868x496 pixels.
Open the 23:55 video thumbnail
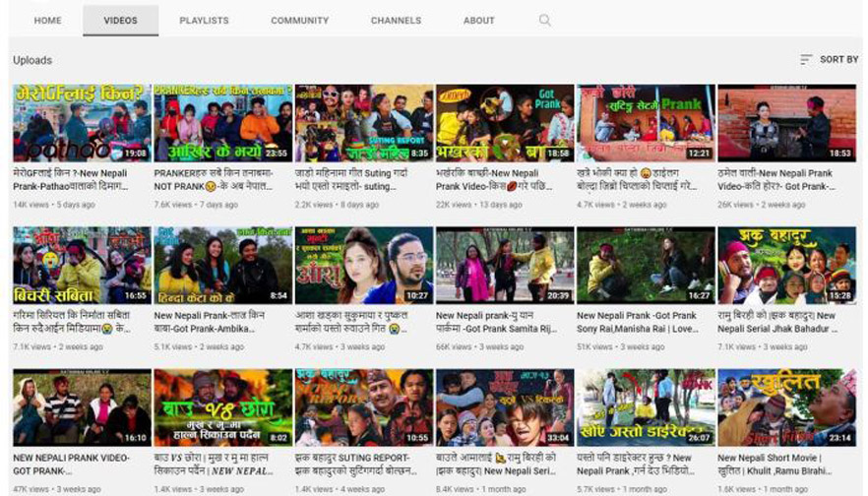point(222,123)
